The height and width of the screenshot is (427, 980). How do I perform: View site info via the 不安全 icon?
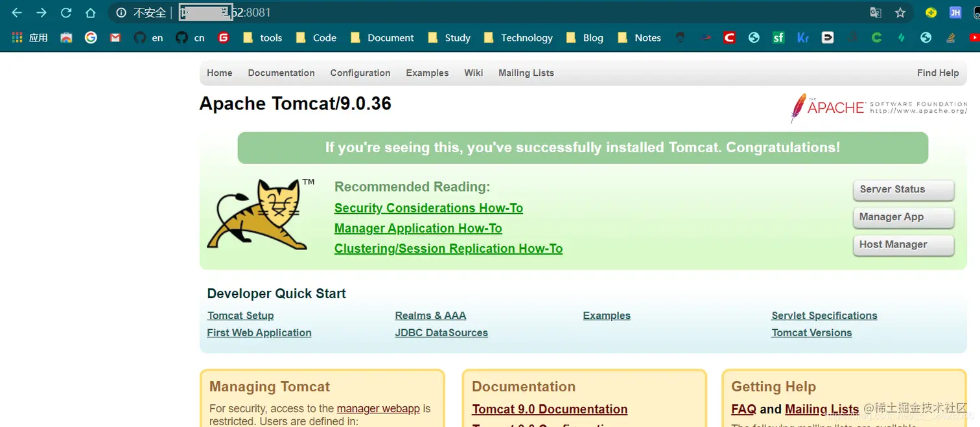point(121,12)
